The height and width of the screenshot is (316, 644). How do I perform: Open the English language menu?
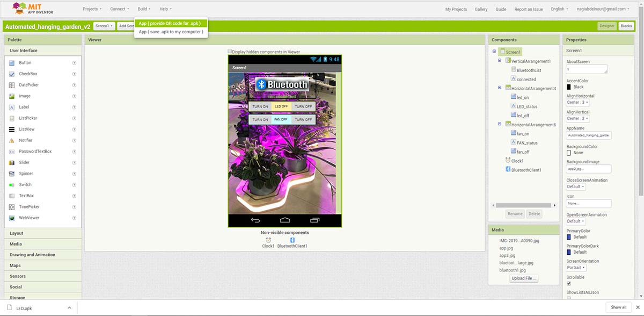[559, 9]
